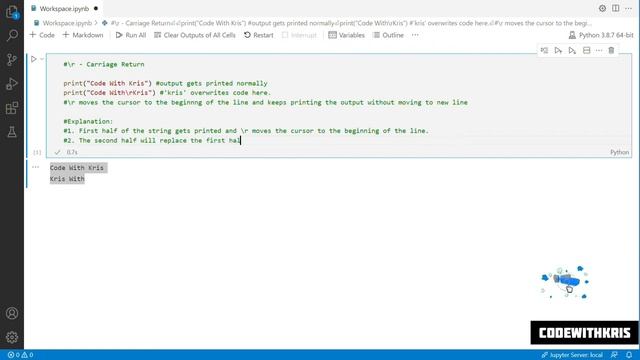Open output actions ellipsis beside output
This screenshot has width=640, height=360.
coord(36,167)
